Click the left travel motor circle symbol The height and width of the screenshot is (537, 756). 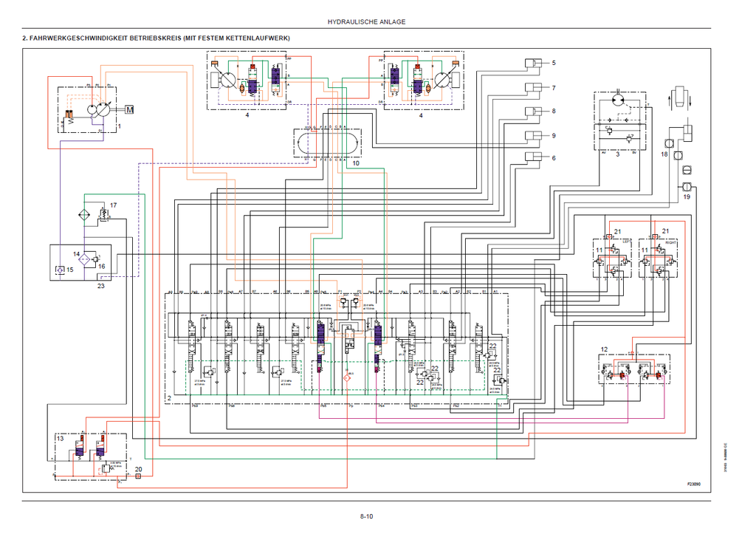click(x=227, y=80)
